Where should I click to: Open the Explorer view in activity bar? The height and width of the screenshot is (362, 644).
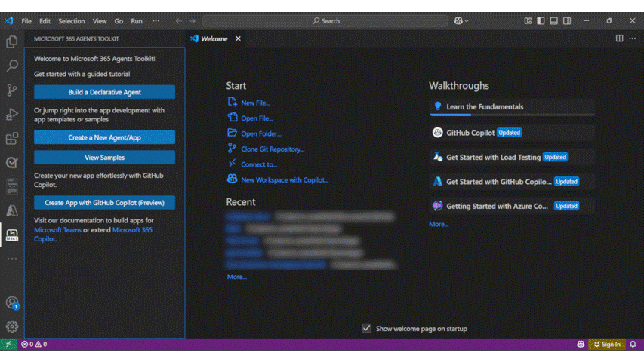pos(12,42)
